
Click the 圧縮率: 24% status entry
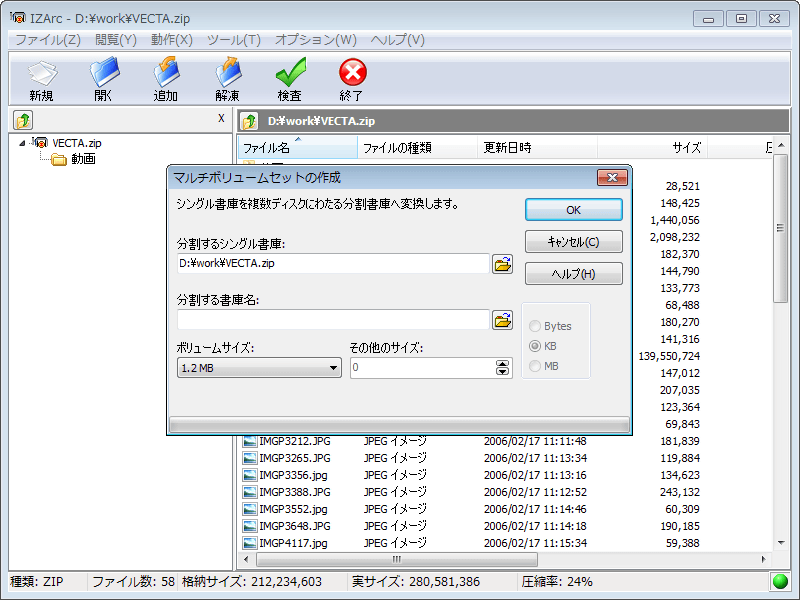[557, 582]
